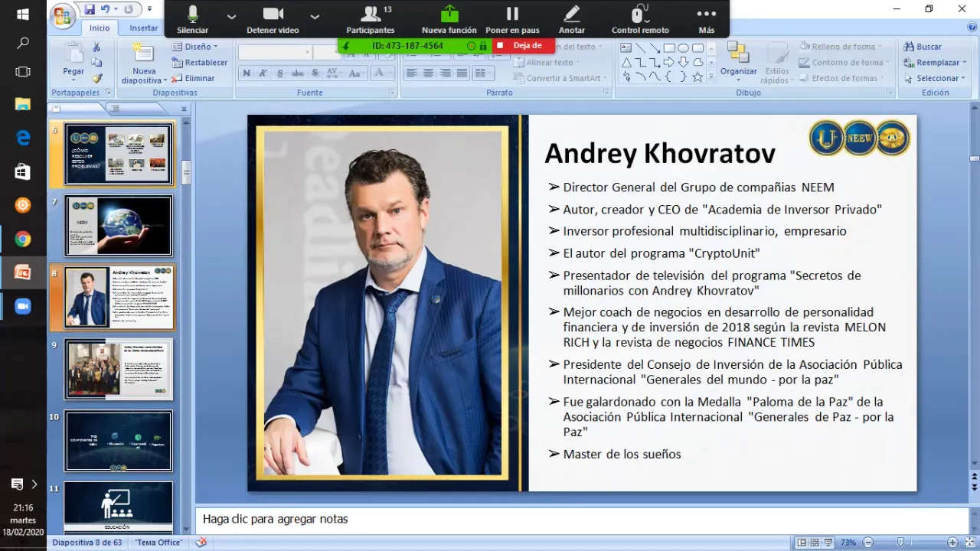
Task: Toggle text shadow formatting
Action: point(314,73)
